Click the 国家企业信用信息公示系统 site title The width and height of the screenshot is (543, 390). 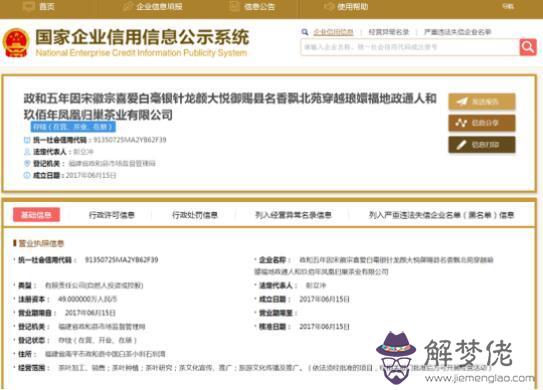click(x=142, y=37)
